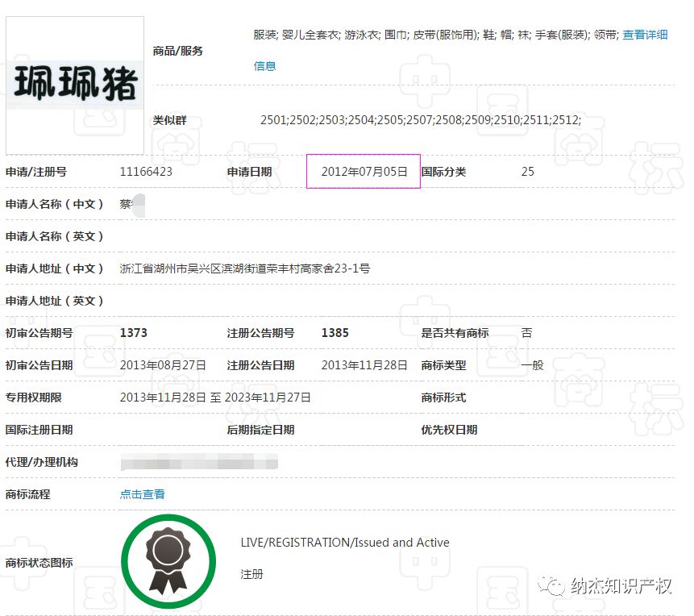
Task: Select the shared trademark indicator 否
Action: 527,332
